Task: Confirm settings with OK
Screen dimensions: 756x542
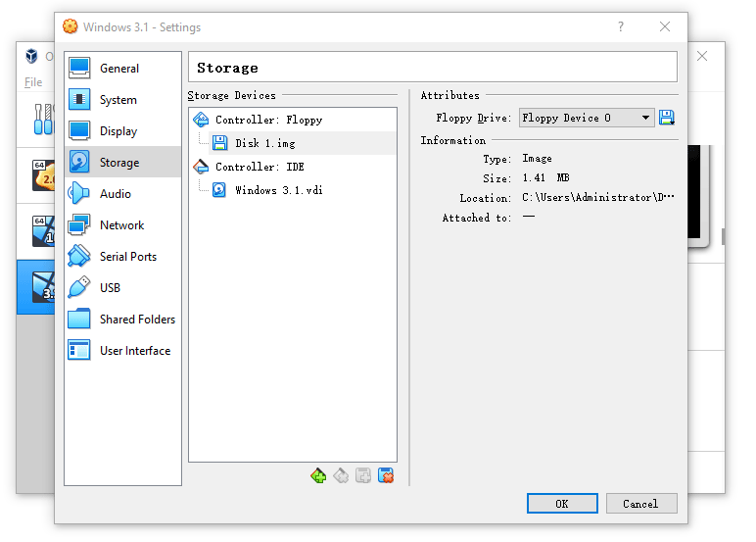Action: click(562, 504)
